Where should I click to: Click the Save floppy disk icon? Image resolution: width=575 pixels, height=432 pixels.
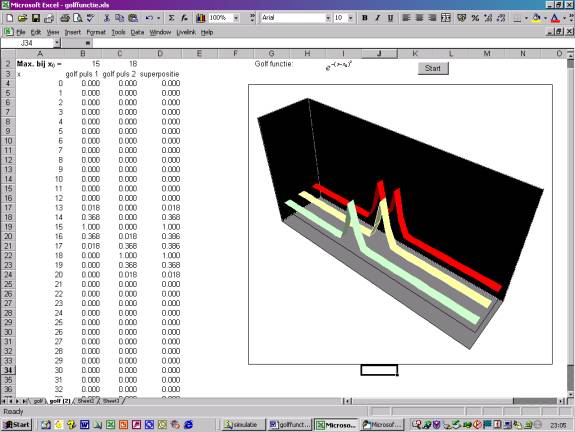pyautogui.click(x=36, y=18)
